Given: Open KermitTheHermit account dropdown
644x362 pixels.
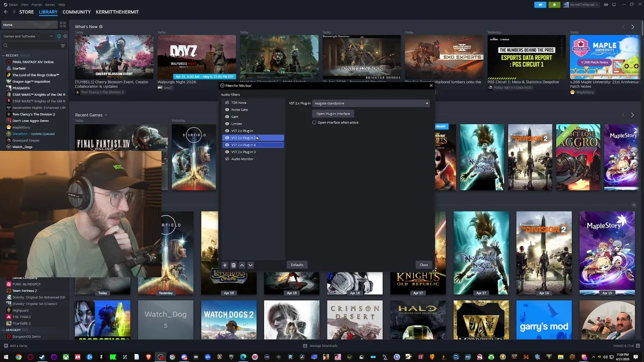Looking at the screenshot, I should [582, 5].
